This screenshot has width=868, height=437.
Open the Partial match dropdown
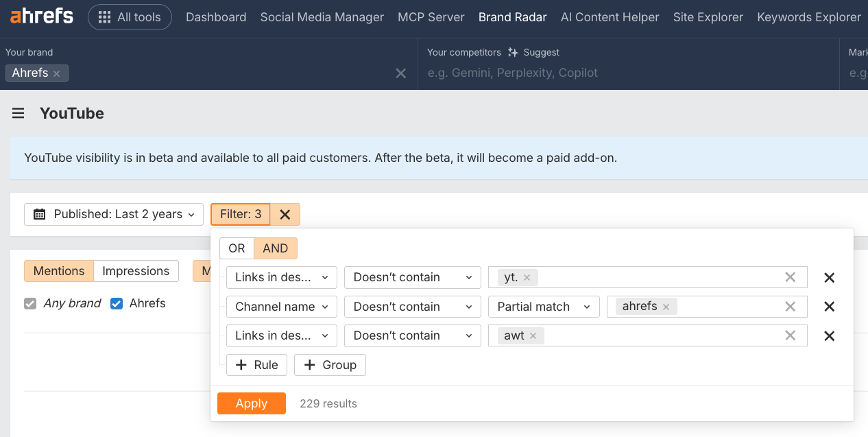[544, 307]
